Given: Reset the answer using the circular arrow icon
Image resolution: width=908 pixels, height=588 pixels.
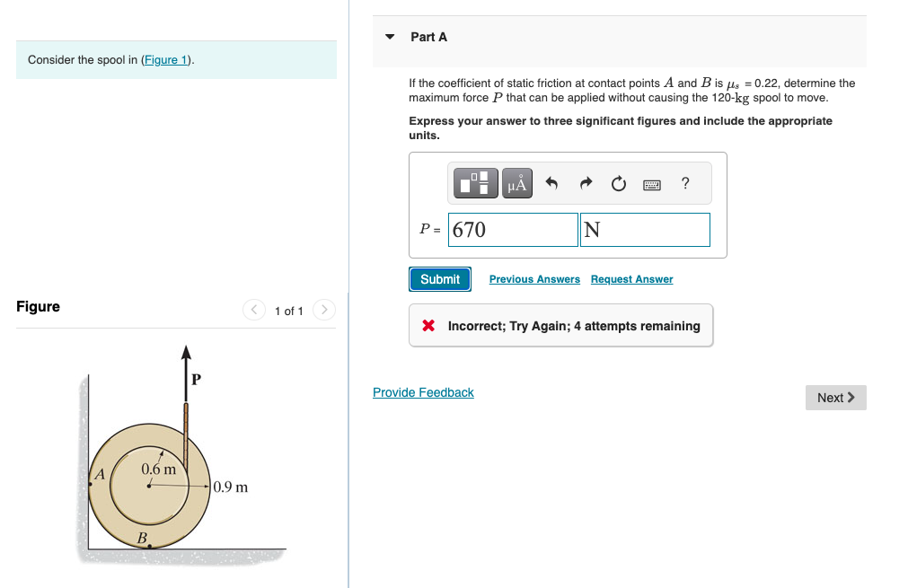Looking at the screenshot, I should click(618, 182).
